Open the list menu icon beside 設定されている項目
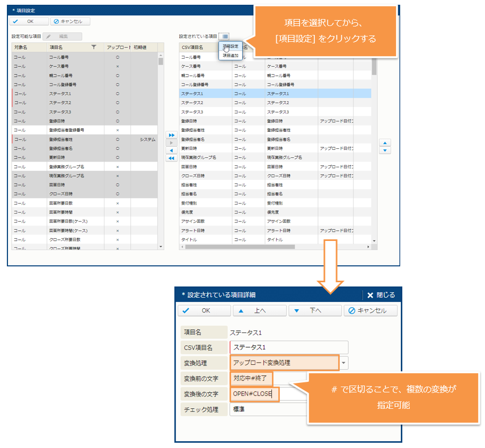The width and height of the screenshot is (485, 448). [225, 36]
